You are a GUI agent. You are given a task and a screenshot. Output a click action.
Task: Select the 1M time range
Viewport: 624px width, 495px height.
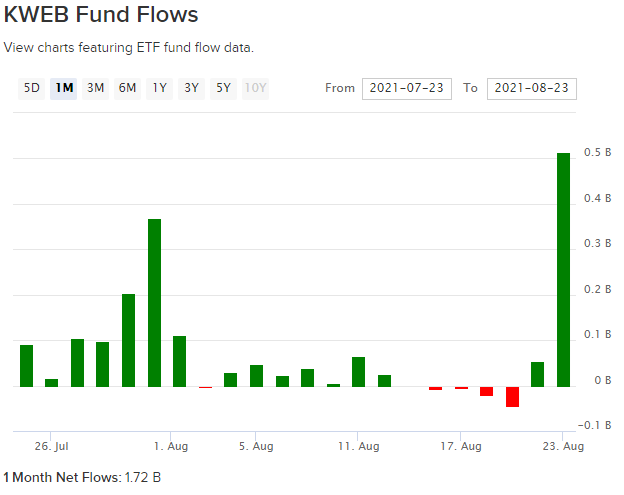(x=64, y=88)
